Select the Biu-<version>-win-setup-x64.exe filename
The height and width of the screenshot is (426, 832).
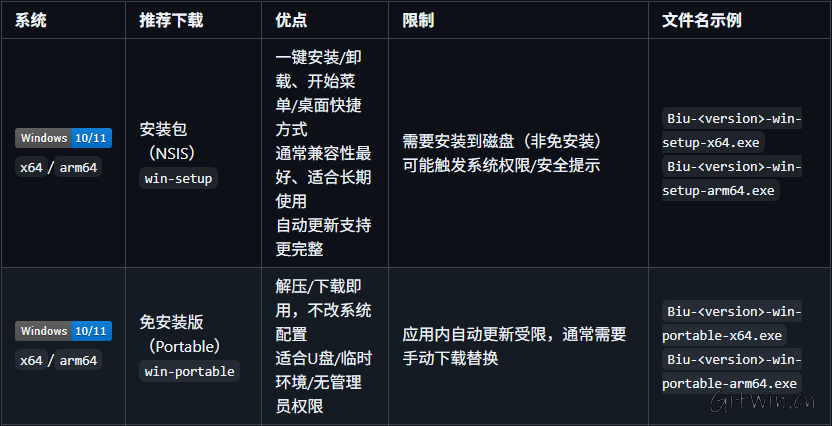click(x=733, y=130)
